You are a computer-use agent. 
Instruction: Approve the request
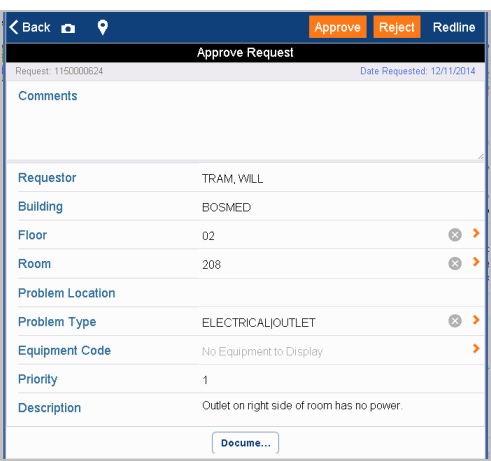click(x=337, y=27)
